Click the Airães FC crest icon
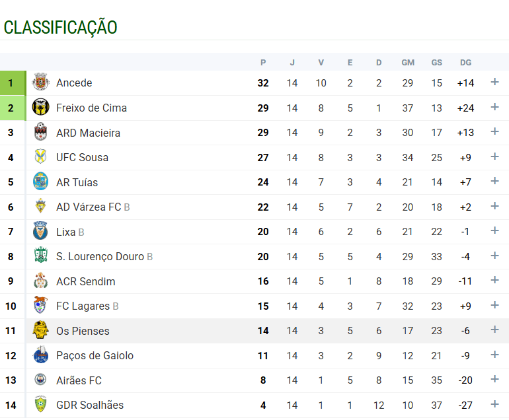 pyautogui.click(x=40, y=380)
